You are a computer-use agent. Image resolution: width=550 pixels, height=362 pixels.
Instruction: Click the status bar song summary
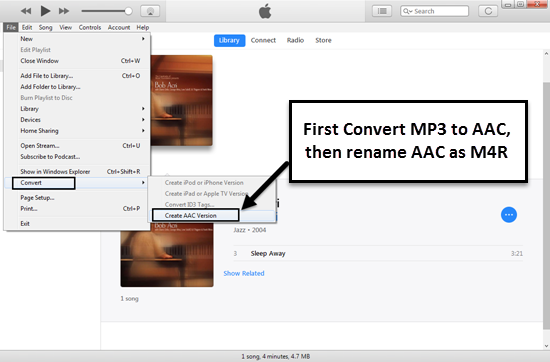coord(276,356)
